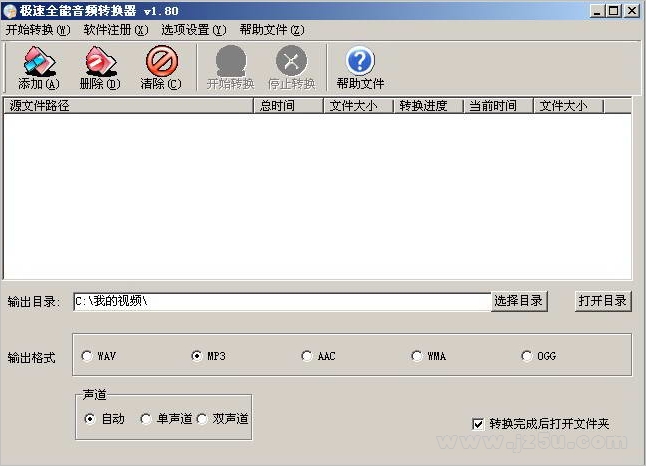
Task: Click the 添加(A) add files icon
Action: point(39,61)
